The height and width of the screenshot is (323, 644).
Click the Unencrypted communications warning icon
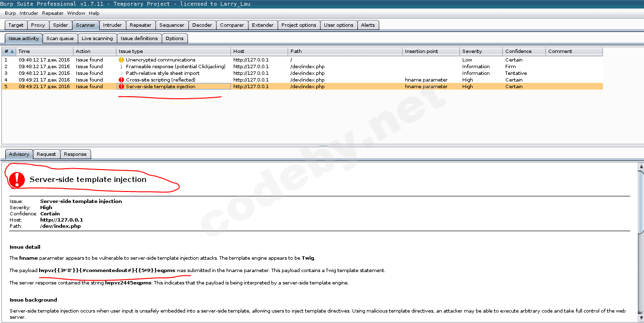121,60
